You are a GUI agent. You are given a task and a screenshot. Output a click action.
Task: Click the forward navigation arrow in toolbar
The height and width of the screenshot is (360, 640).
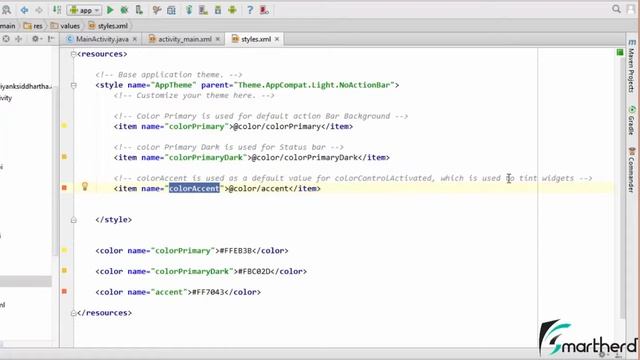[x=39, y=10]
